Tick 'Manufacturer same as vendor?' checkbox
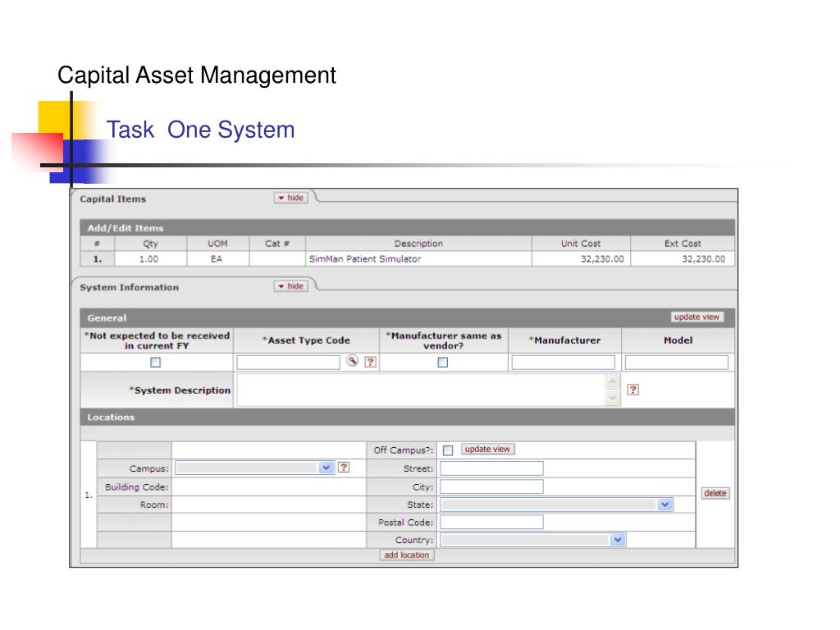The height and width of the screenshot is (630, 840). (x=442, y=362)
